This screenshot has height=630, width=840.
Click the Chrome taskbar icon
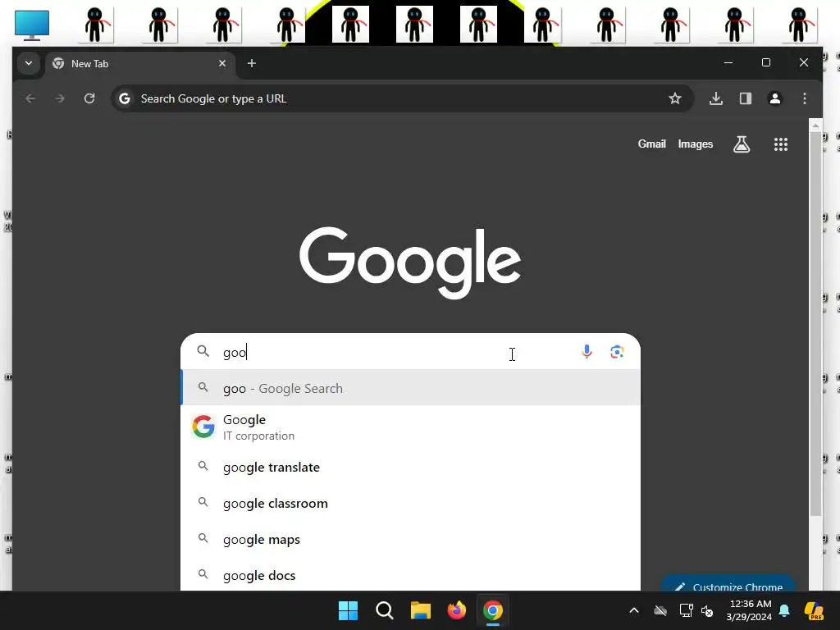click(493, 610)
